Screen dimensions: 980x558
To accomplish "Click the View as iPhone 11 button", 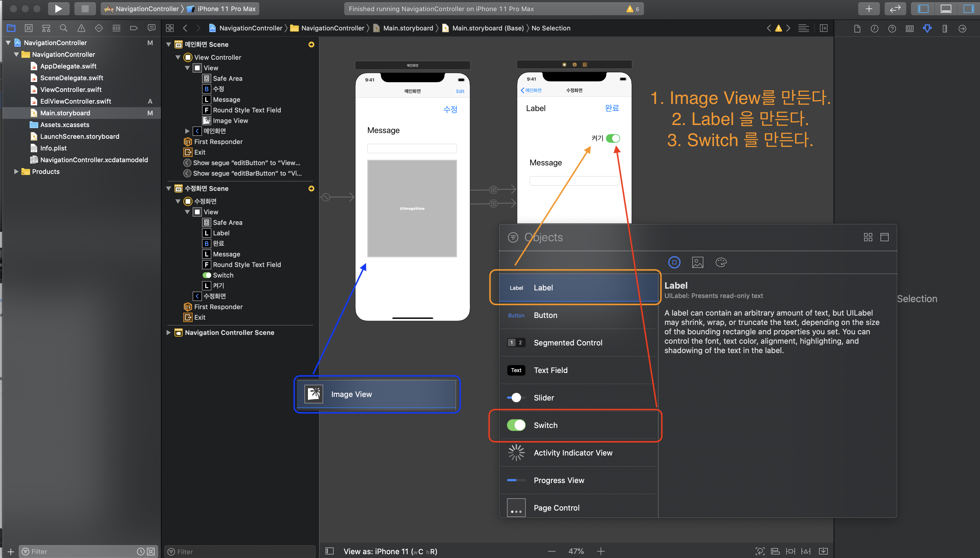I will click(390, 551).
